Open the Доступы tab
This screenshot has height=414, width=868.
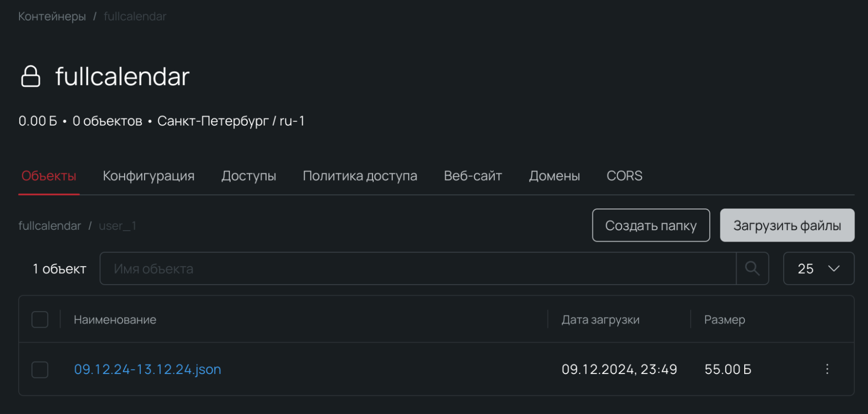click(248, 176)
